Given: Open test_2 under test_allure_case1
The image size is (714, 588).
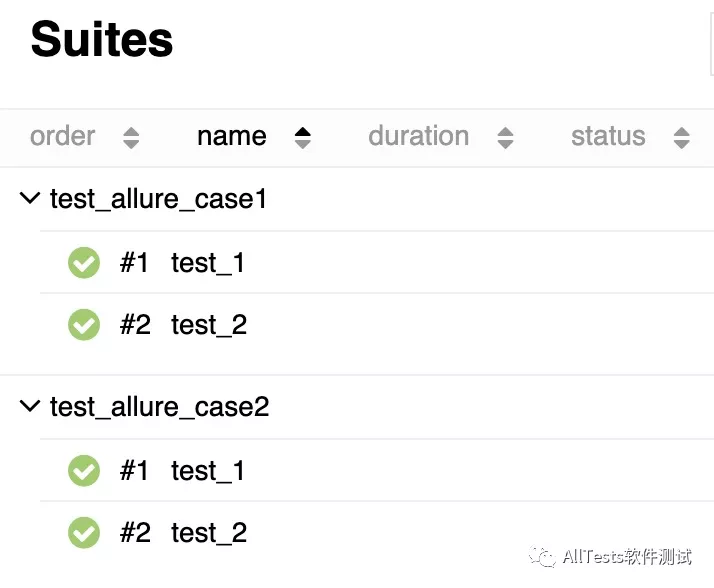Looking at the screenshot, I should tap(209, 326).
